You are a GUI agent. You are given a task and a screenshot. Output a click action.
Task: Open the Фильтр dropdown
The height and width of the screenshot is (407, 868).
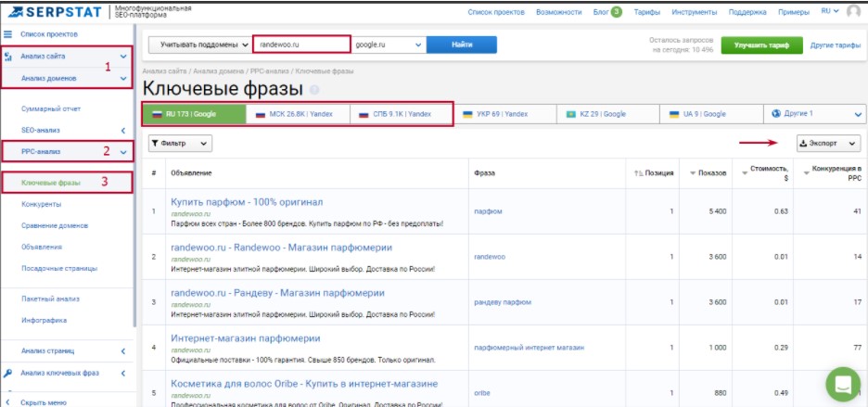pos(180,144)
